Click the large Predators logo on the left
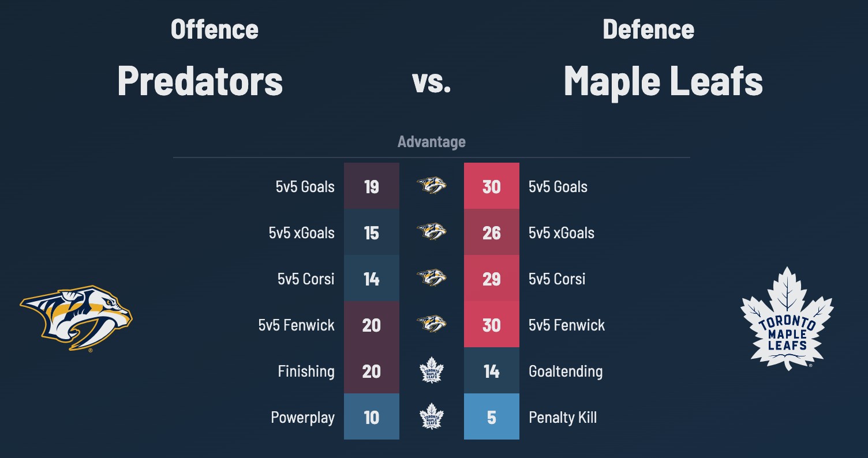Screen dimensions: 868x458 click(x=76, y=318)
